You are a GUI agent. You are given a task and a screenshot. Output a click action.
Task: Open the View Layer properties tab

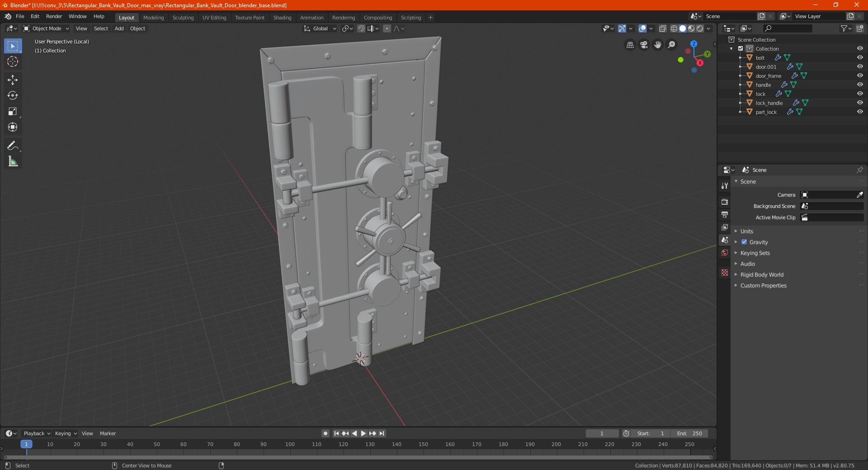coord(725,227)
